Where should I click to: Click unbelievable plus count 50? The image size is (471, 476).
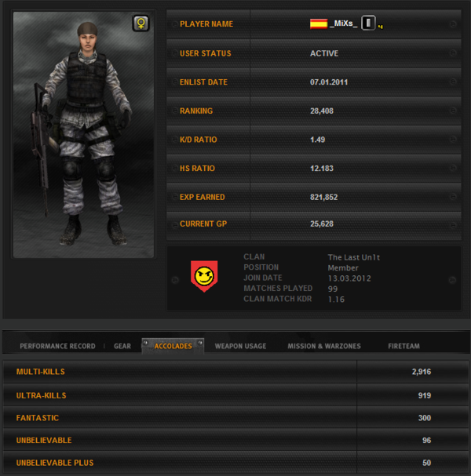[x=426, y=463]
